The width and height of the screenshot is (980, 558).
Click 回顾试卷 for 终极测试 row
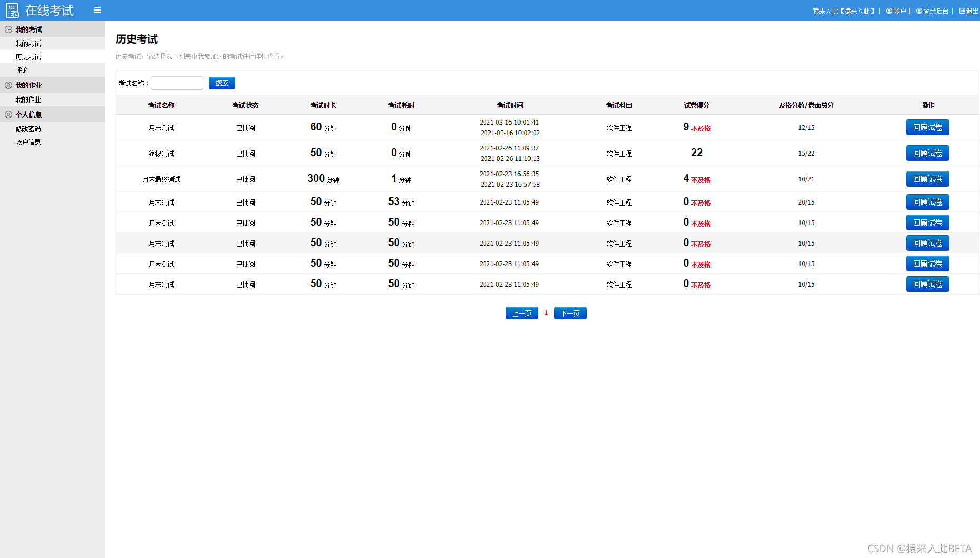tap(928, 153)
